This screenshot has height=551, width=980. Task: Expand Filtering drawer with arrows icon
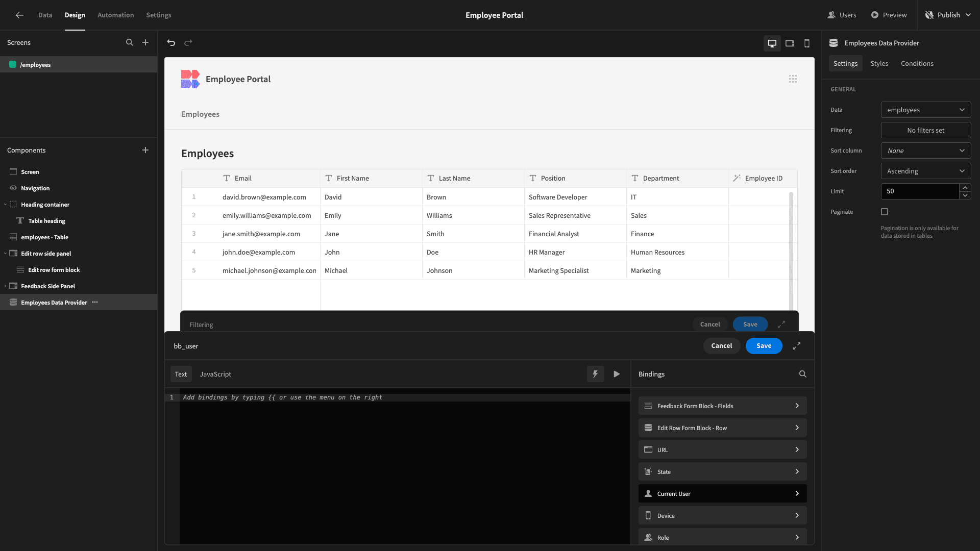(781, 324)
